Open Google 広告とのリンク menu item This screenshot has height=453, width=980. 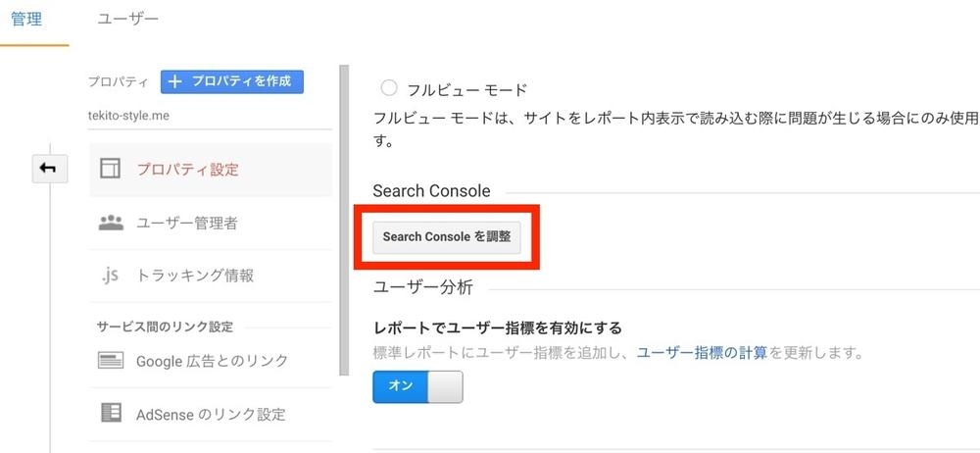(211, 361)
